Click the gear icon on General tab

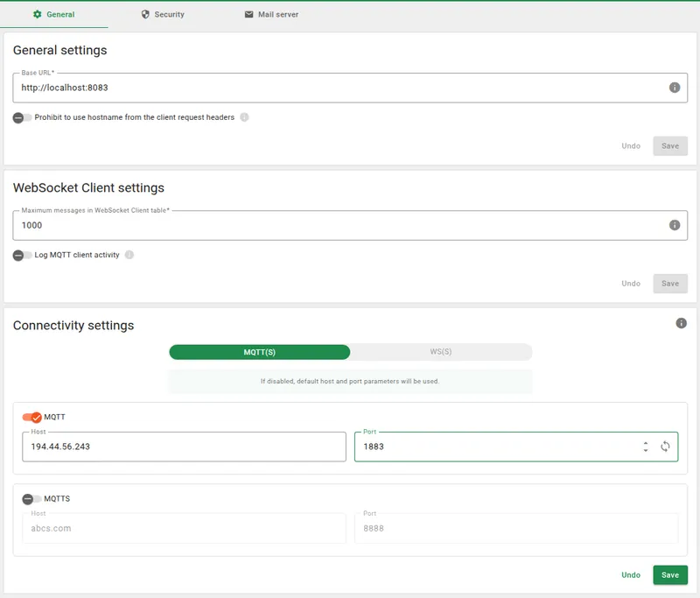coord(37,14)
